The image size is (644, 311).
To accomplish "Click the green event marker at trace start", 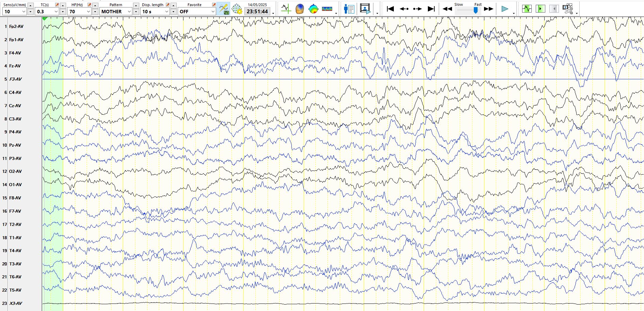I will pyautogui.click(x=45, y=19).
